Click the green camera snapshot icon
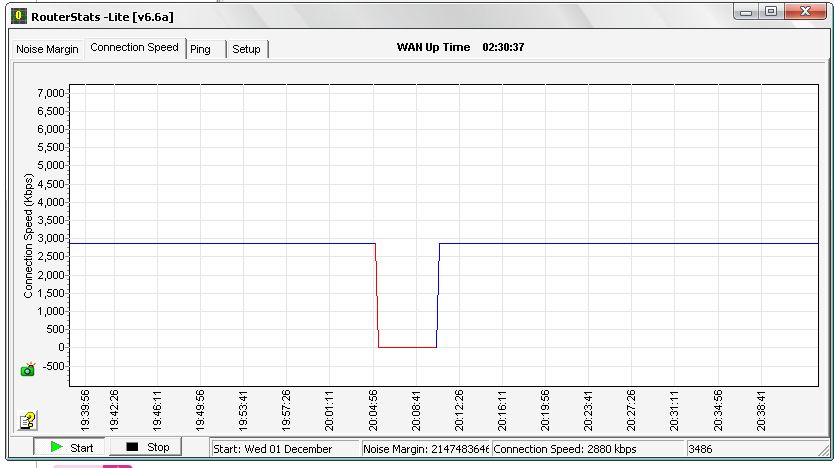Image resolution: width=834 pixels, height=468 pixels. coord(28,369)
